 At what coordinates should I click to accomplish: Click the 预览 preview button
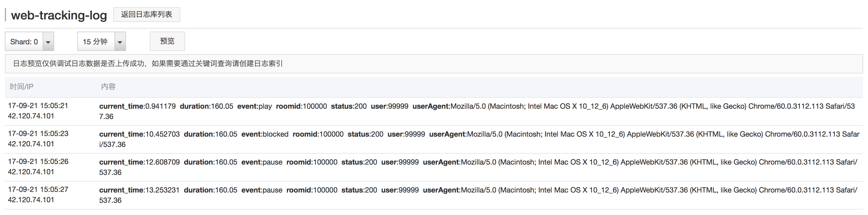point(167,41)
